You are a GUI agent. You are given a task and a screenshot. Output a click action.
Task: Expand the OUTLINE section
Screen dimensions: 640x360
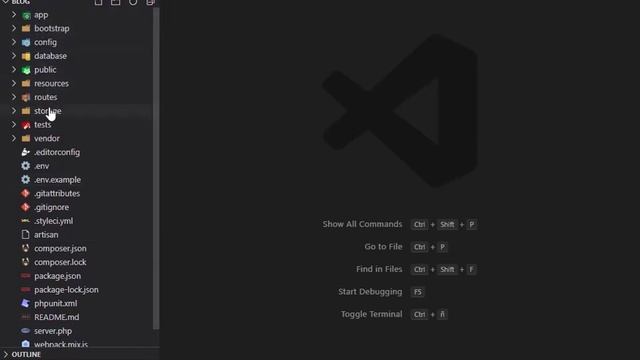pyautogui.click(x=5, y=354)
